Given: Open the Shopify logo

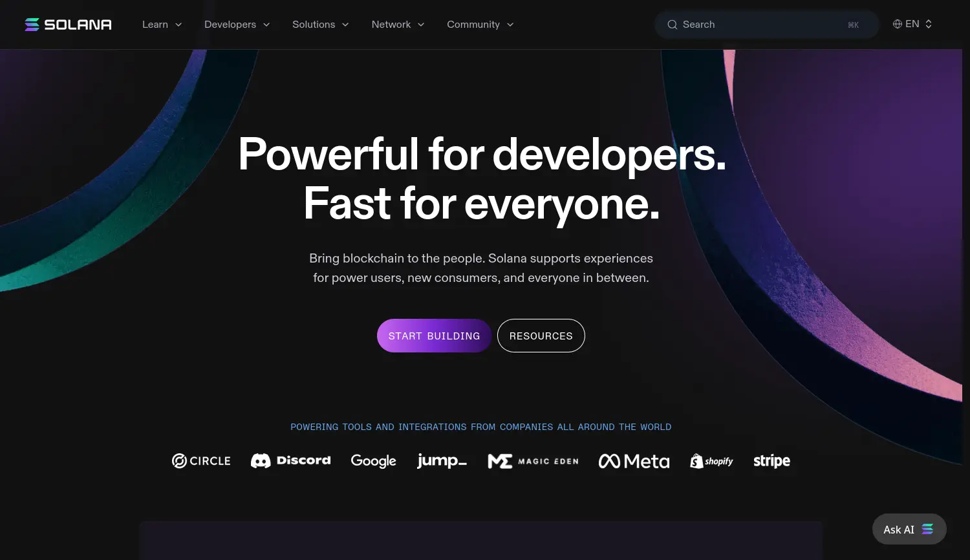Looking at the screenshot, I should 711,461.
